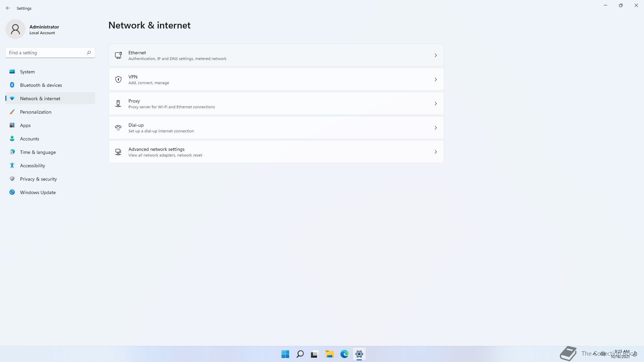Expand the Advanced network settings chevron
Screen dimensions: 644x362
[x=436, y=152]
